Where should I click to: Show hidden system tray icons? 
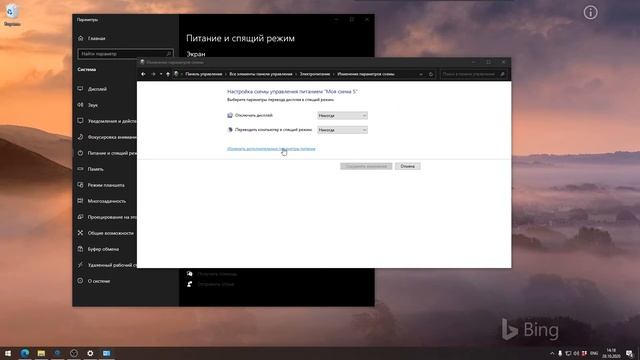pos(552,353)
